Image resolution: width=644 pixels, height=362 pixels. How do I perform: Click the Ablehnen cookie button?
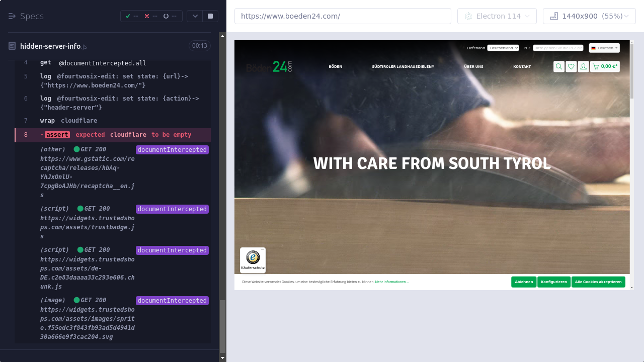(x=524, y=282)
